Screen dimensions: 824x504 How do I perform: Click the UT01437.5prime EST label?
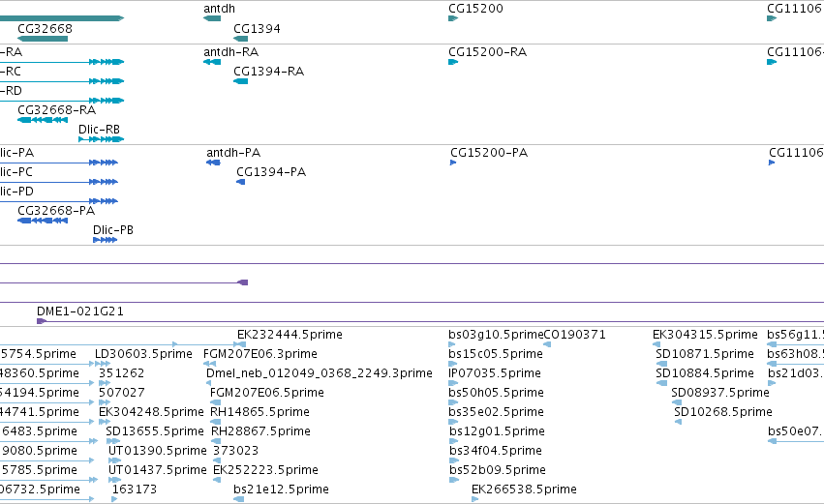click(158, 471)
